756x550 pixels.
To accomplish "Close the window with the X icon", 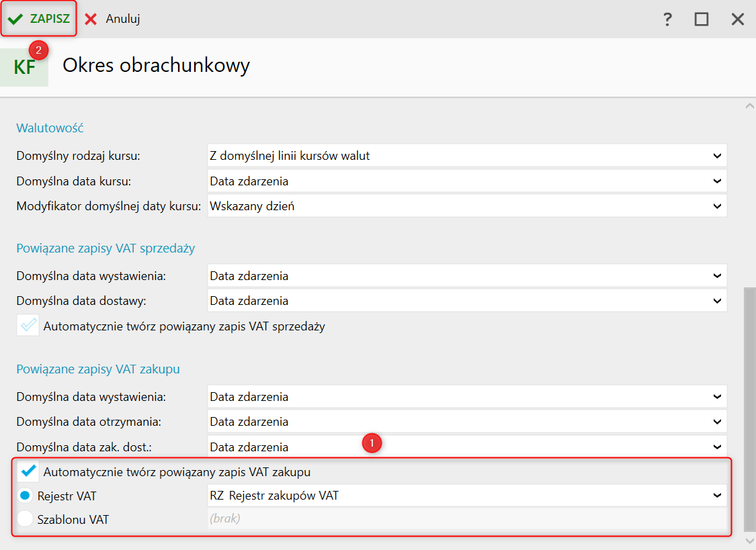I will coord(738,19).
